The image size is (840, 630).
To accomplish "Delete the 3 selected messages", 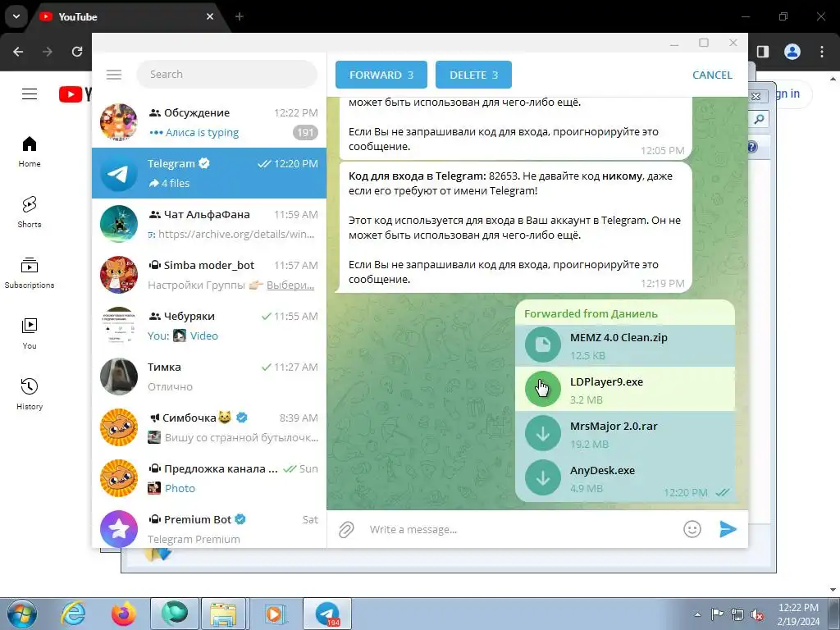I will tap(473, 75).
